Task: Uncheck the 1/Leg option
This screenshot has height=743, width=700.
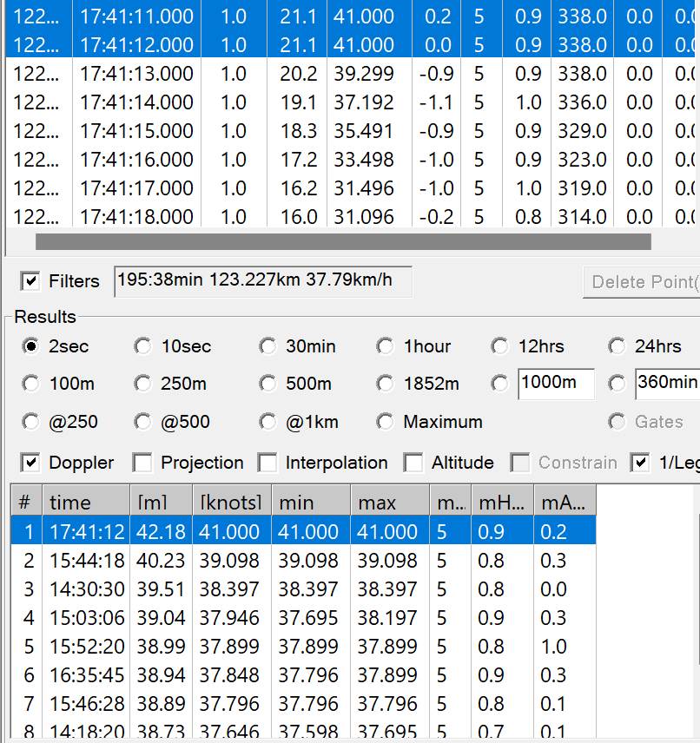Action: (x=640, y=463)
